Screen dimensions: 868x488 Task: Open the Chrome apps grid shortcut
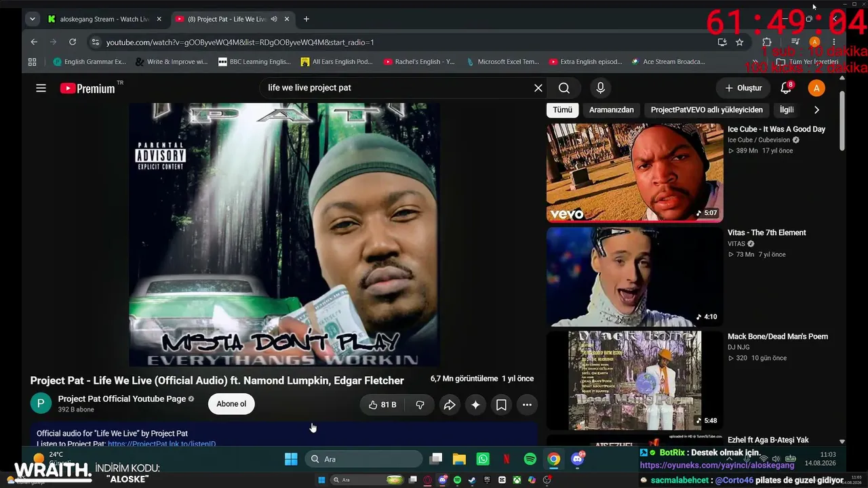32,62
